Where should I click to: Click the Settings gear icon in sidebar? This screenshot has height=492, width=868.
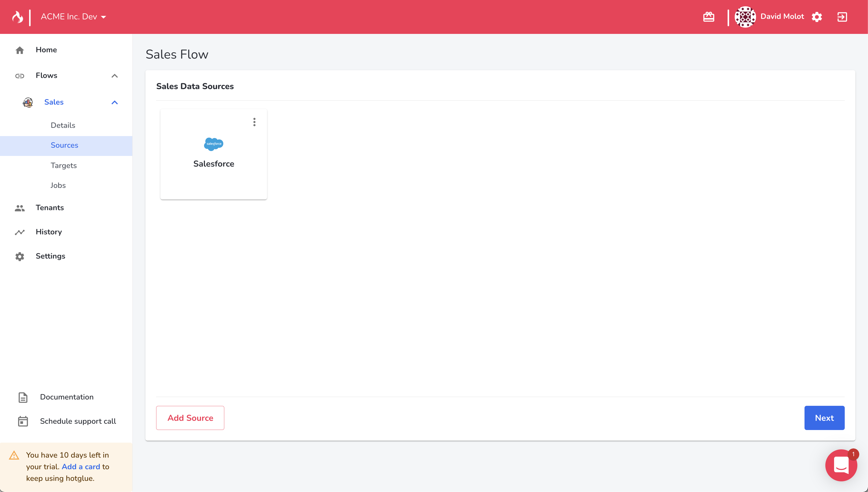[20, 256]
